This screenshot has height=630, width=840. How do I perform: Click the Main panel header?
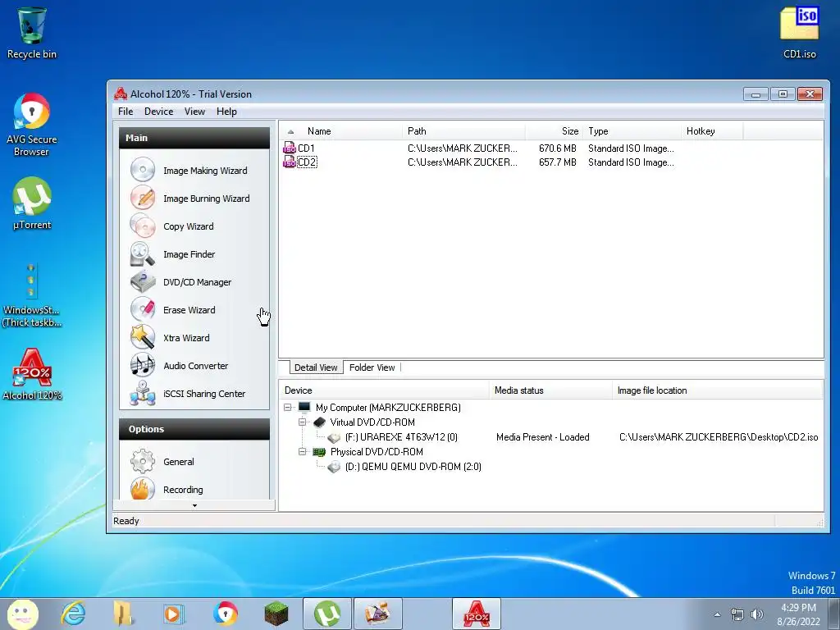coord(194,138)
